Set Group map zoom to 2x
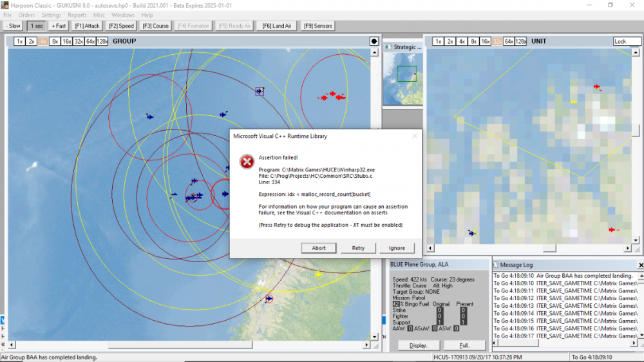 [x=31, y=41]
